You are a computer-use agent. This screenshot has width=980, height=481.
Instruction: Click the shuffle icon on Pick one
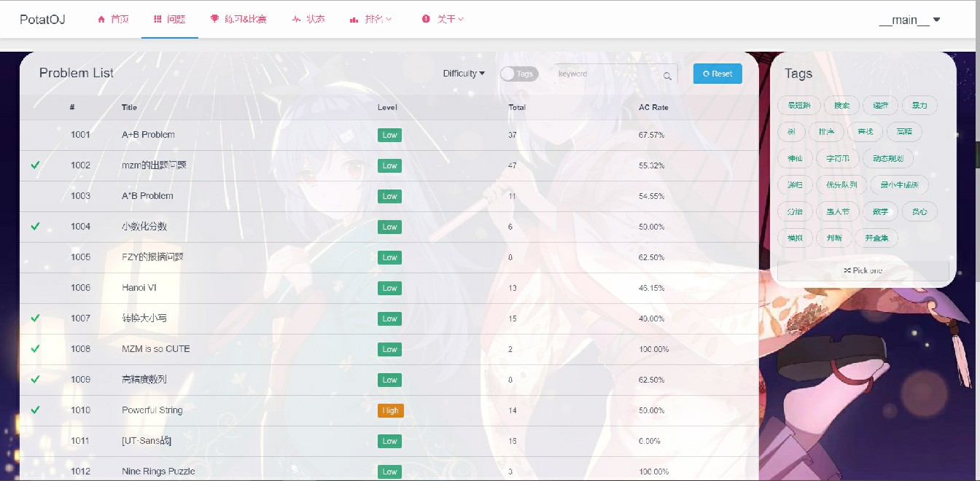click(847, 270)
